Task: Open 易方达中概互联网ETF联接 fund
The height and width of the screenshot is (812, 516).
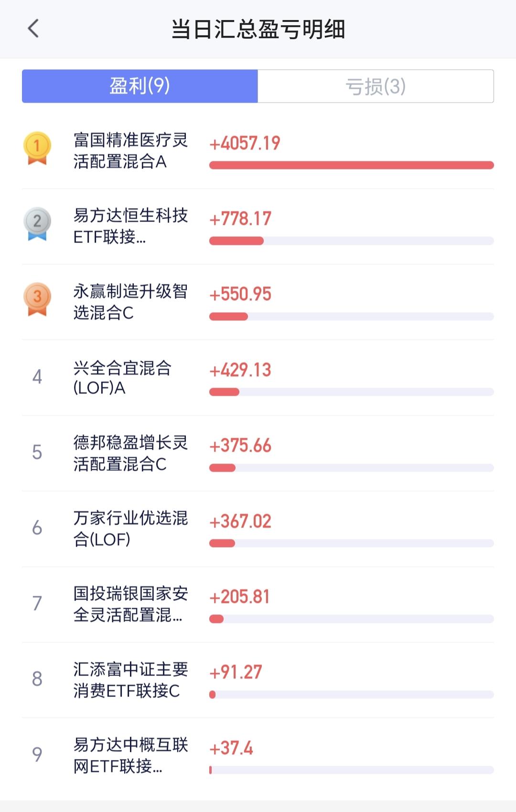Action: tap(258, 756)
